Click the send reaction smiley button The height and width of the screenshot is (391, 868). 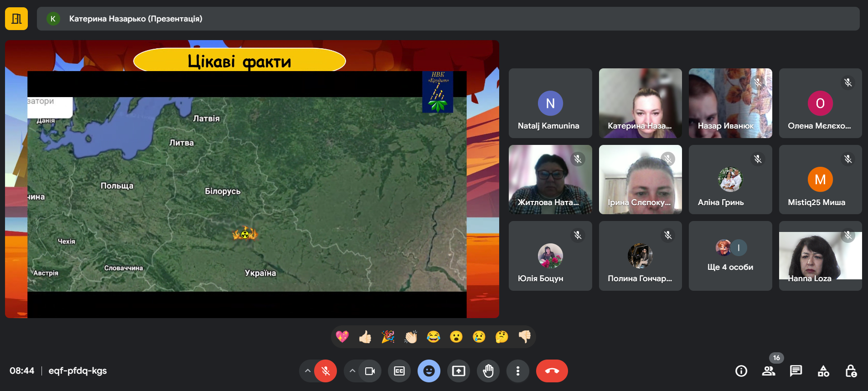(429, 371)
